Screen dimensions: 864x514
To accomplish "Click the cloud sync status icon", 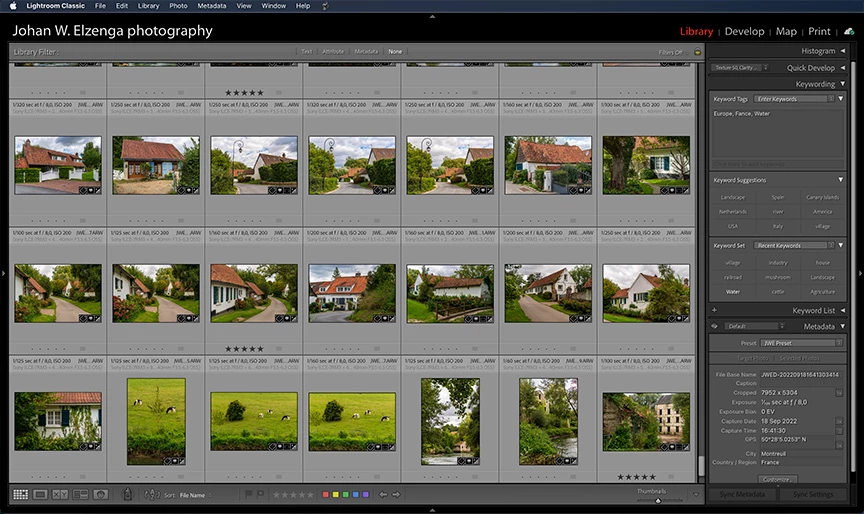I will click(849, 31).
